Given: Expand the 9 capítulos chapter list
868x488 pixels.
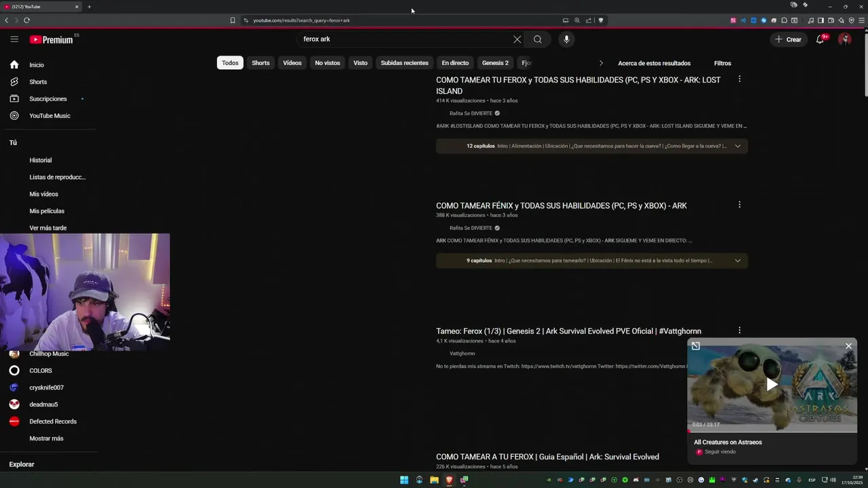Looking at the screenshot, I should click(592, 260).
